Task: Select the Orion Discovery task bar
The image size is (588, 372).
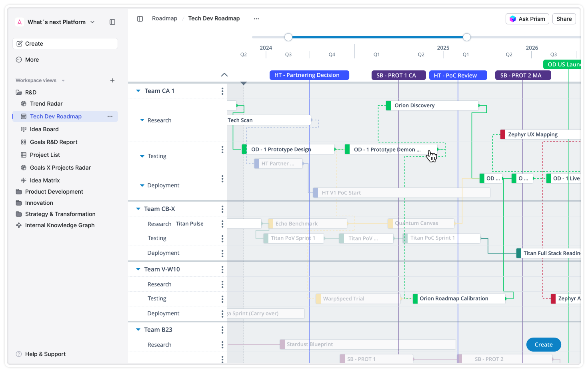Action: (432, 105)
